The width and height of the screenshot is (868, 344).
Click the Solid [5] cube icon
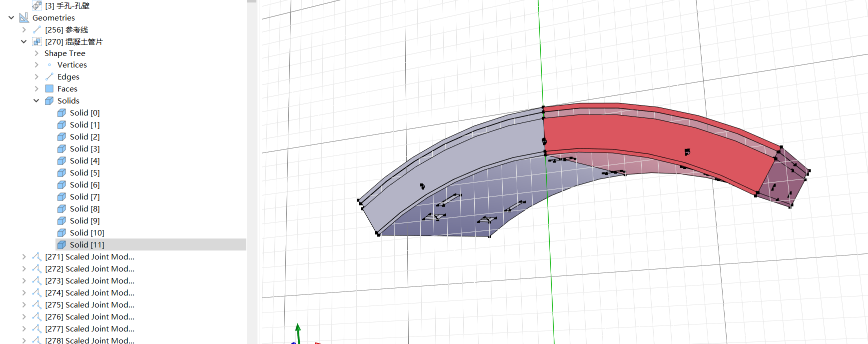point(61,172)
